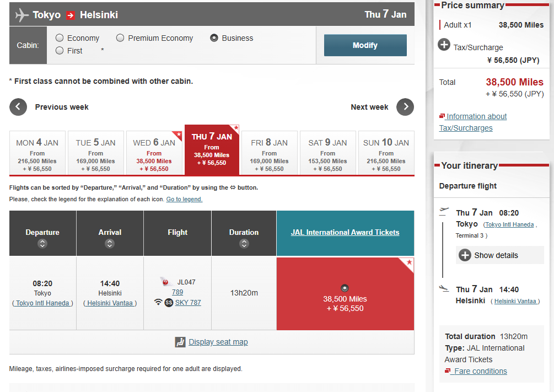The width and height of the screenshot is (554, 392).
Task: Click the takeoff icon in itinerary
Action: pos(444,211)
